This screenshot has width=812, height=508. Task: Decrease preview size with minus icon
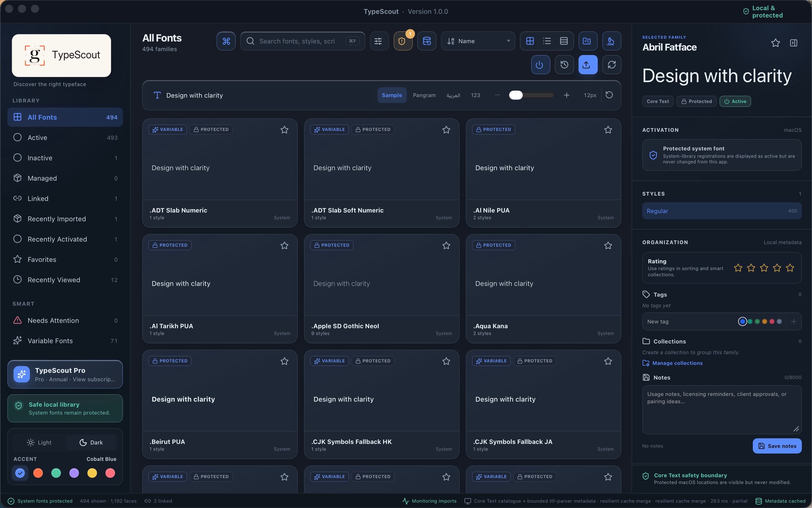pyautogui.click(x=497, y=95)
